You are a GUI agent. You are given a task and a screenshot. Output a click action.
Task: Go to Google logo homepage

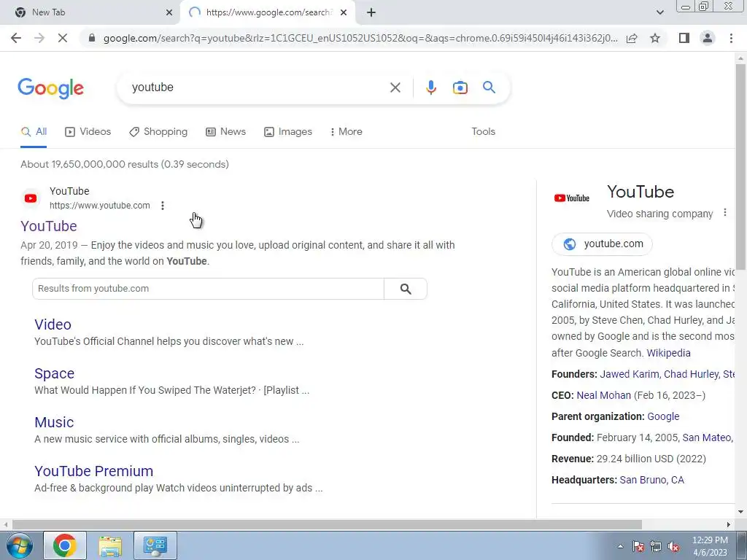point(50,88)
